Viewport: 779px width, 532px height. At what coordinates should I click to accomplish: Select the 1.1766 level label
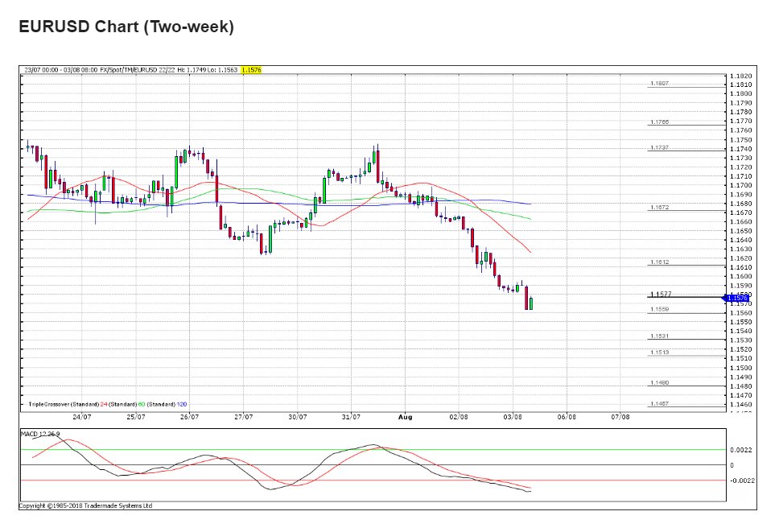tap(660, 122)
